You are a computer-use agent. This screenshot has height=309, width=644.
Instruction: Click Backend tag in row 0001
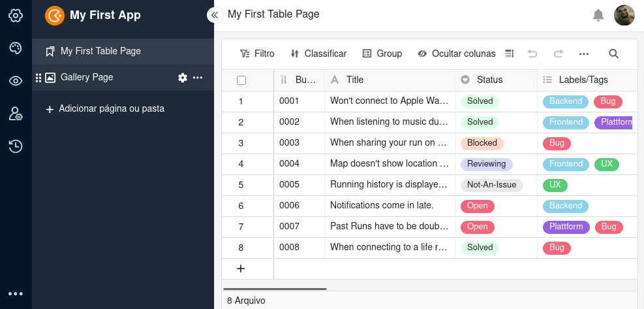coord(566,101)
